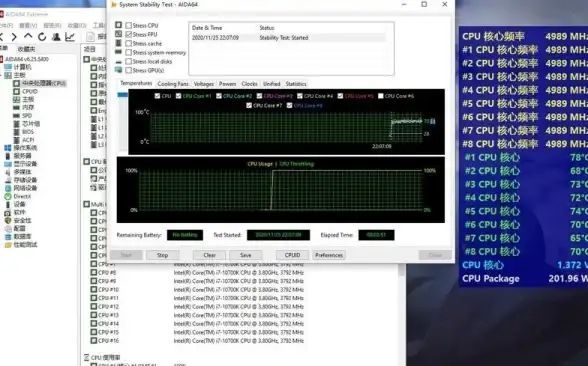Toggle CPU Core #4 graph checkbox
This screenshot has height=366, width=588.
[300, 96]
